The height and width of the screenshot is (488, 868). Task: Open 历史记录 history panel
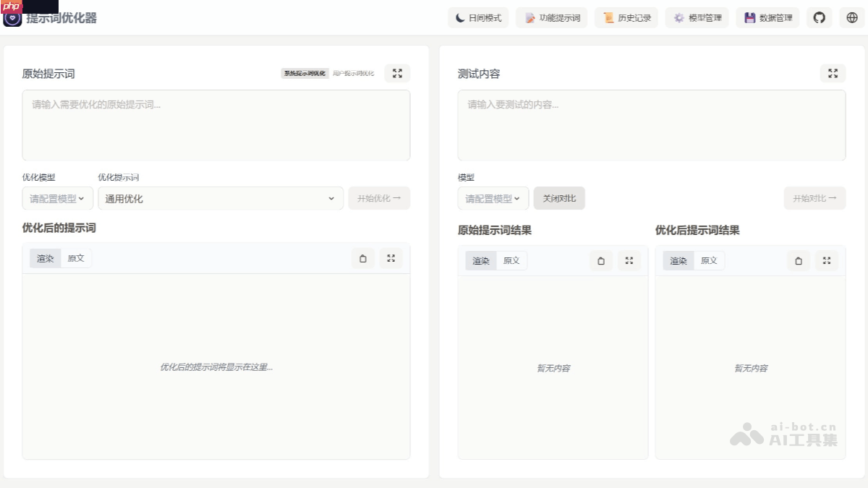[x=626, y=17]
